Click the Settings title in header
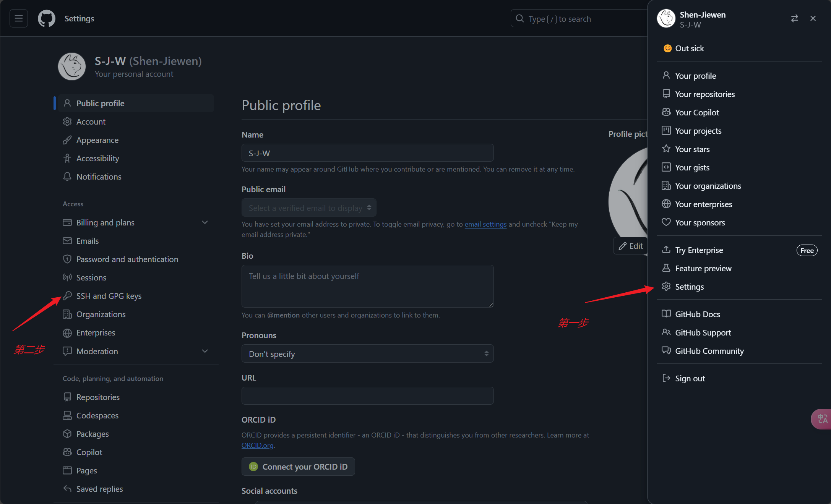The image size is (831, 504). click(79, 18)
